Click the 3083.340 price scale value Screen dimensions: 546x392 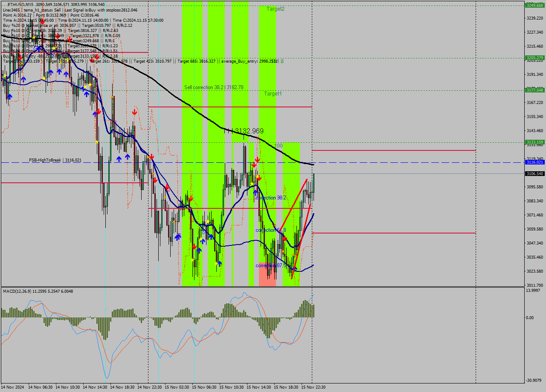tap(535, 201)
